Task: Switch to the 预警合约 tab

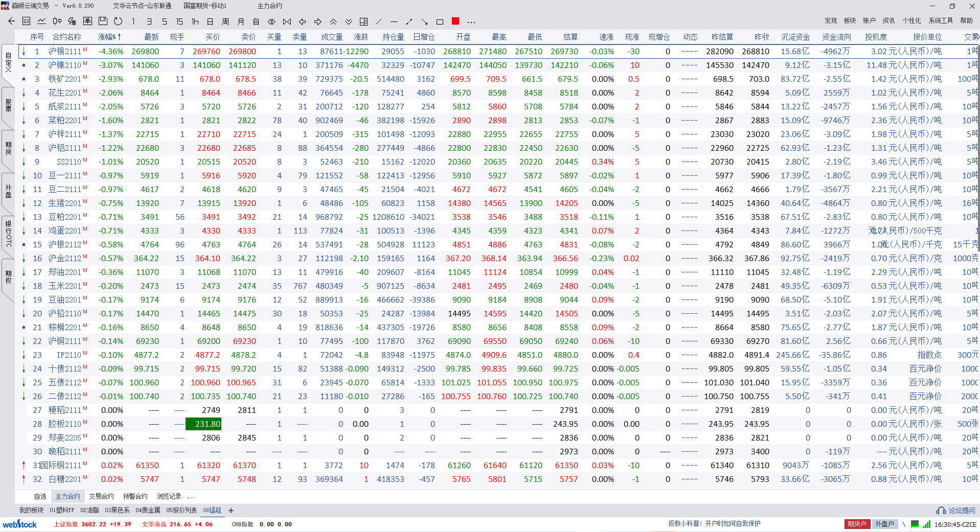Action: click(x=135, y=496)
